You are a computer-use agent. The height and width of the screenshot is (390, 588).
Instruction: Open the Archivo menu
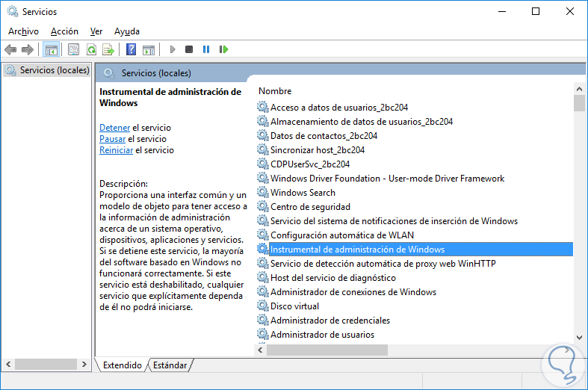pyautogui.click(x=24, y=31)
